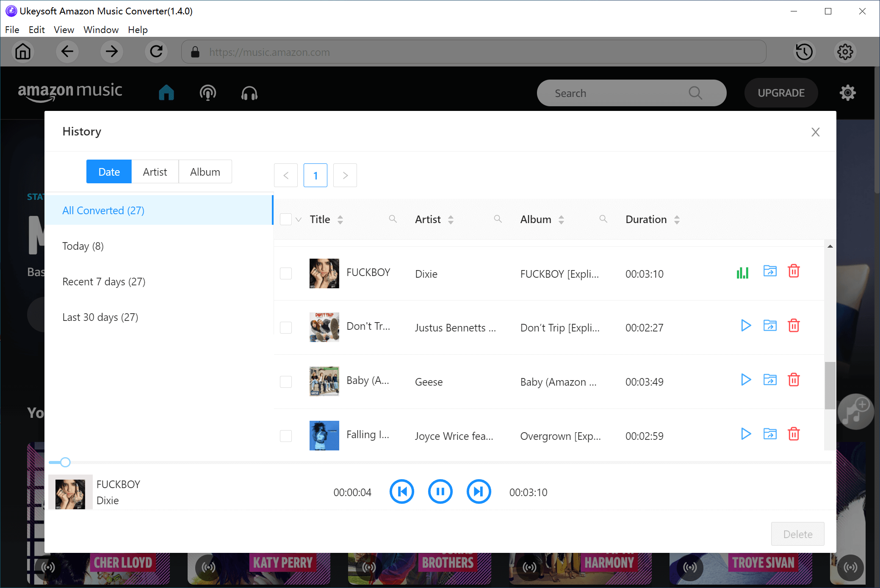Viewport: 880px width, 588px height.
Task: Switch to the Date tab
Action: 109,171
